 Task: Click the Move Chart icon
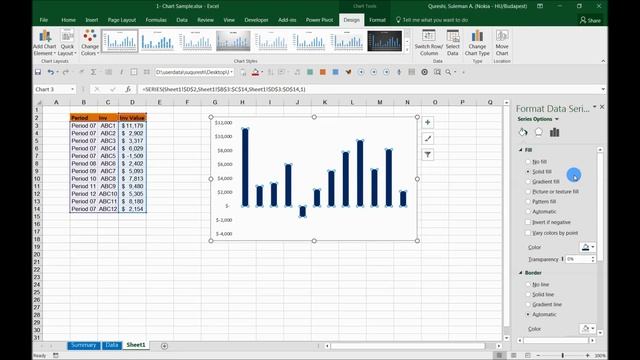(502, 36)
